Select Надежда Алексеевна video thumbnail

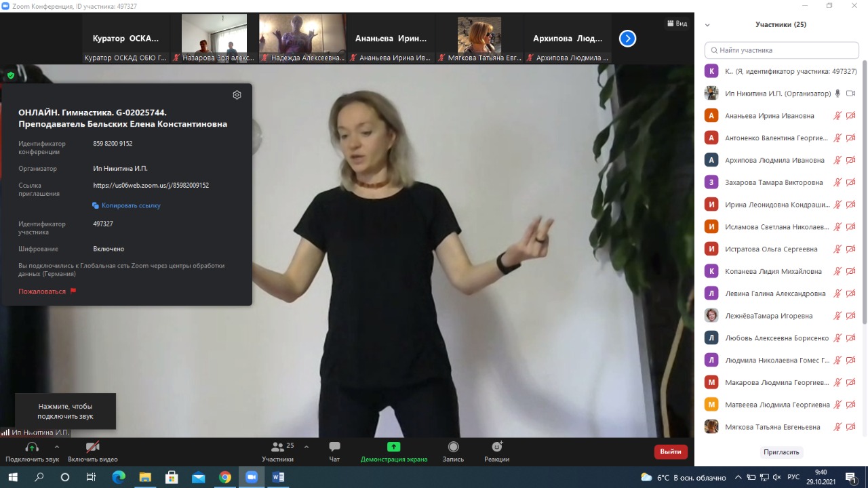[302, 39]
